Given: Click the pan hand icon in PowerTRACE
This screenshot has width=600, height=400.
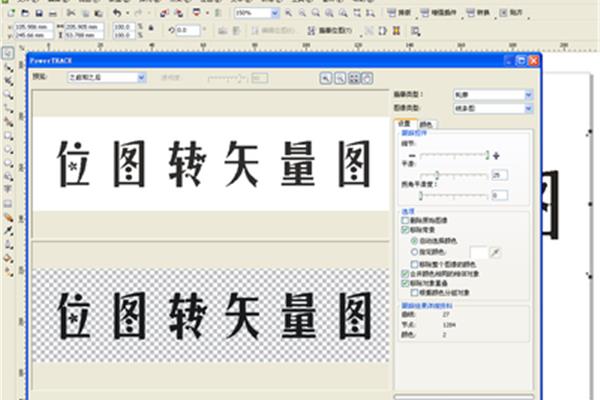Looking at the screenshot, I should point(367,78).
